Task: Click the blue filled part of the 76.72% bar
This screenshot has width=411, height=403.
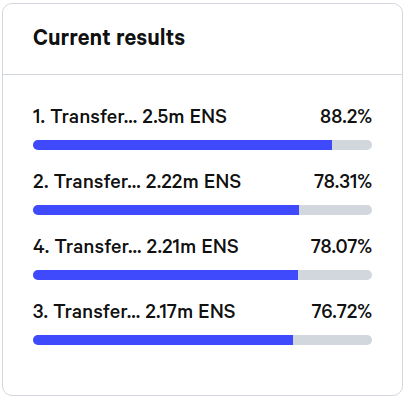Action: click(163, 340)
